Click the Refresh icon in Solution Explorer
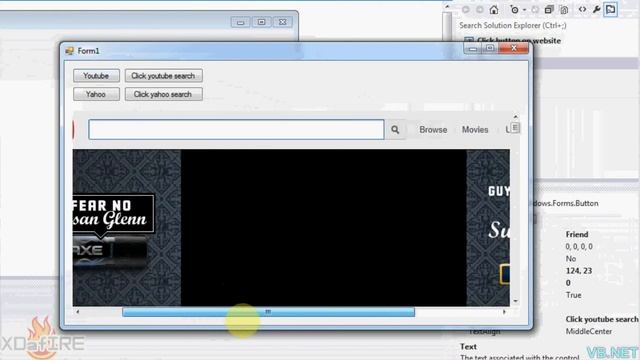This screenshot has height=360, width=640. [x=535, y=10]
